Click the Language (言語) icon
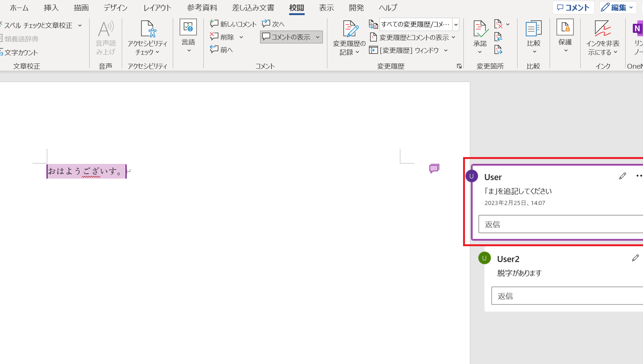This screenshot has height=364, width=643. (188, 28)
